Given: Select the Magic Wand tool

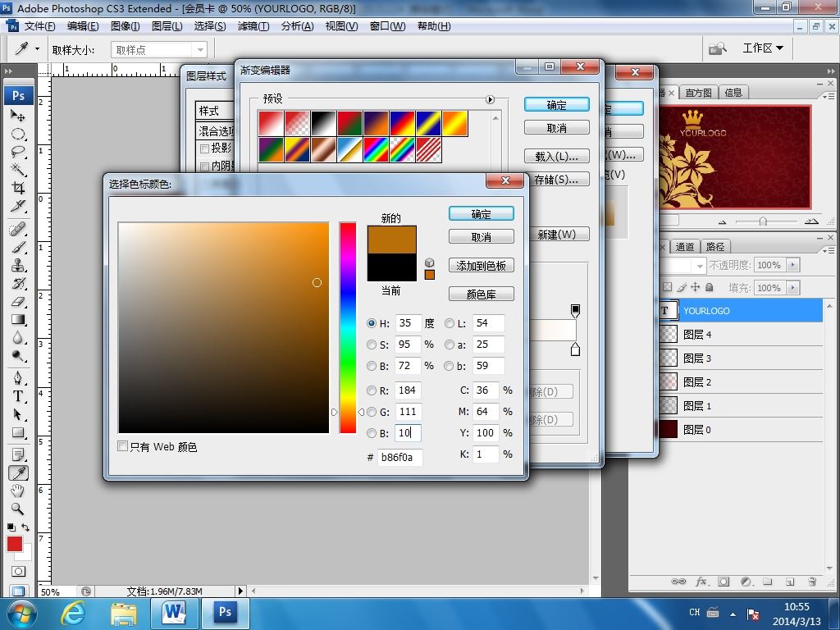Looking at the screenshot, I should pos(18,169).
